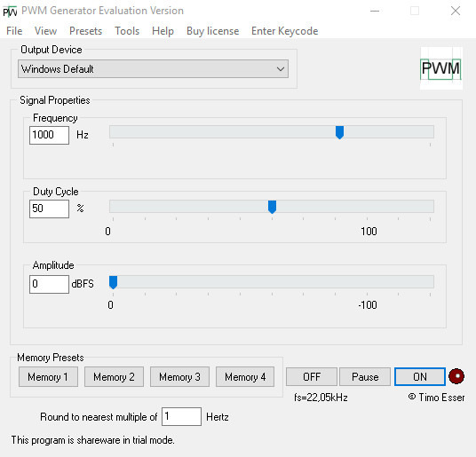
Task: Click Enter Keycode menu item
Action: pos(284,31)
